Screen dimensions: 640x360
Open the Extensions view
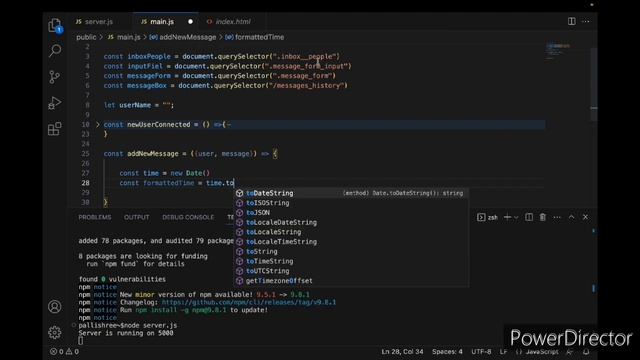pos(55,129)
